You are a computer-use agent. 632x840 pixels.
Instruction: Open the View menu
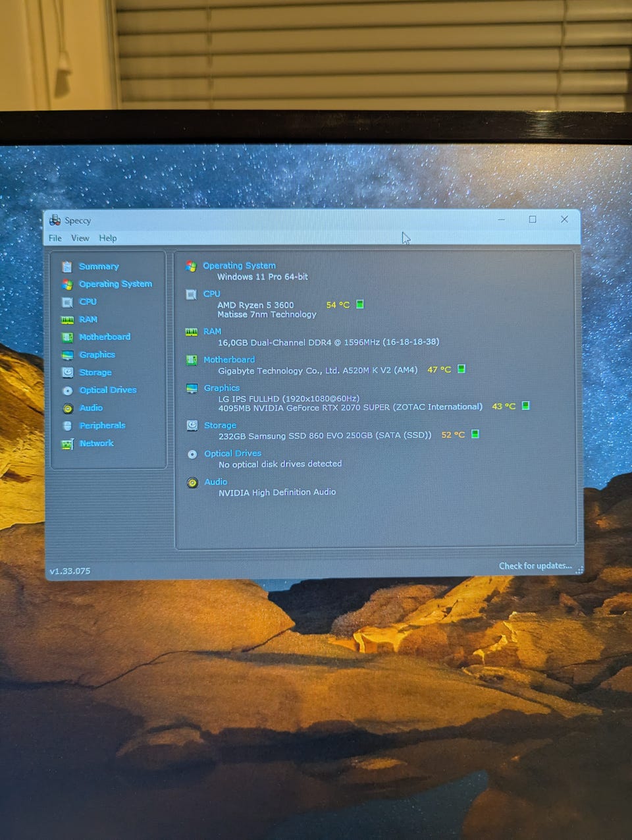(80, 238)
